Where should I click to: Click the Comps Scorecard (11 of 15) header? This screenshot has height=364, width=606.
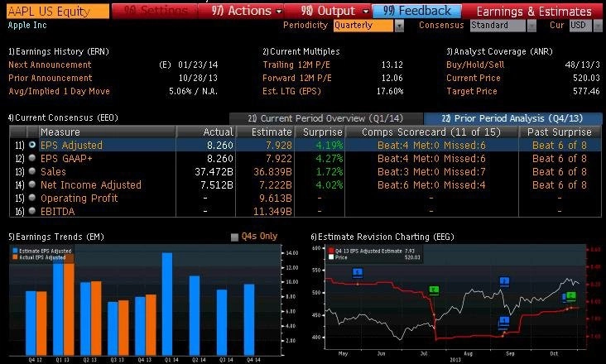click(x=431, y=132)
